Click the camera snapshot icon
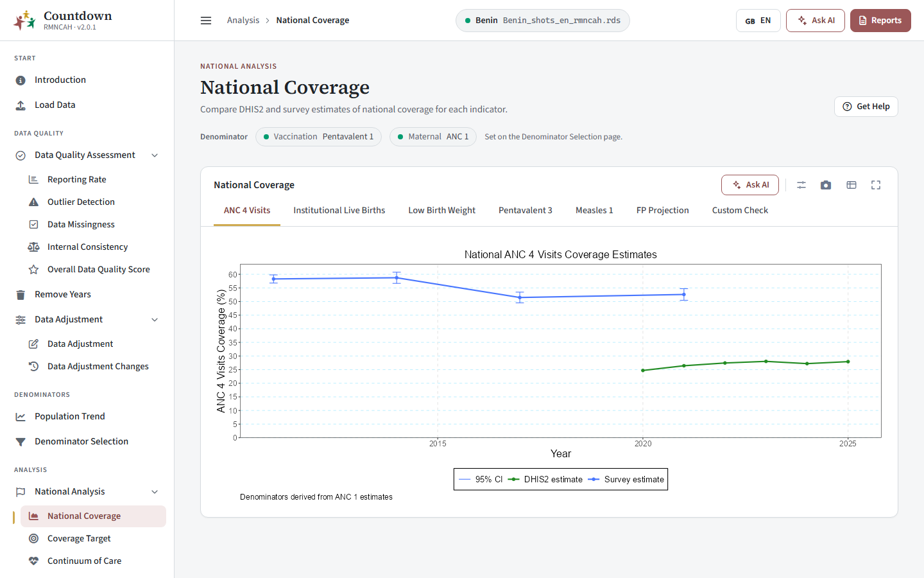924x578 pixels. click(826, 185)
